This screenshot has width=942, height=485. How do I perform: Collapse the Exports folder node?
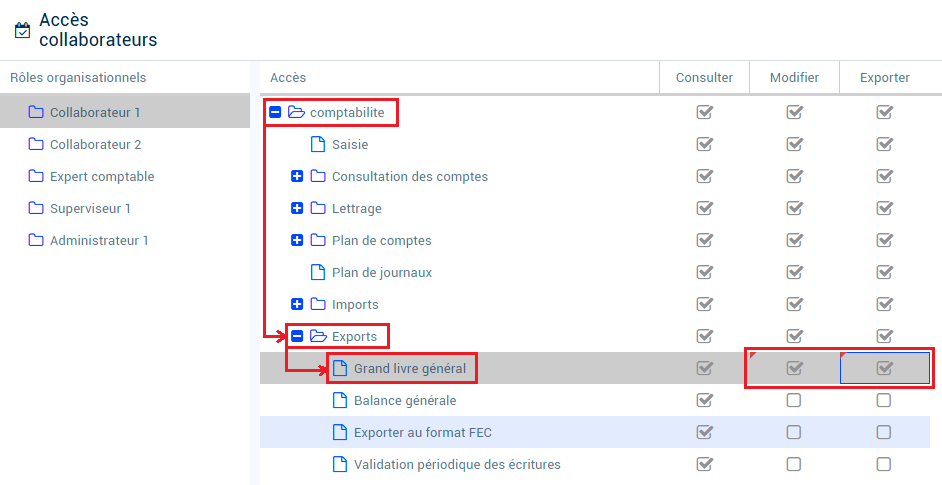coord(297,336)
